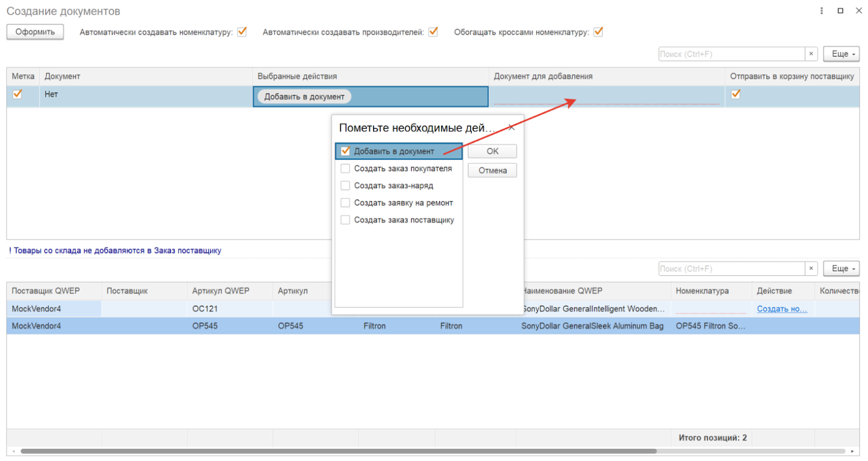Clear the upper search field with x icon
This screenshot has width=868, height=461.
pos(811,54)
